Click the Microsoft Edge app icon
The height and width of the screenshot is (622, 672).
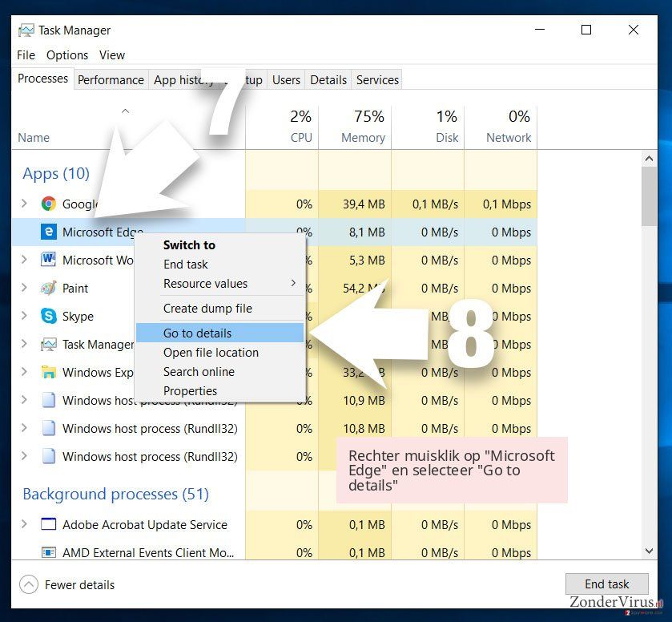point(48,232)
